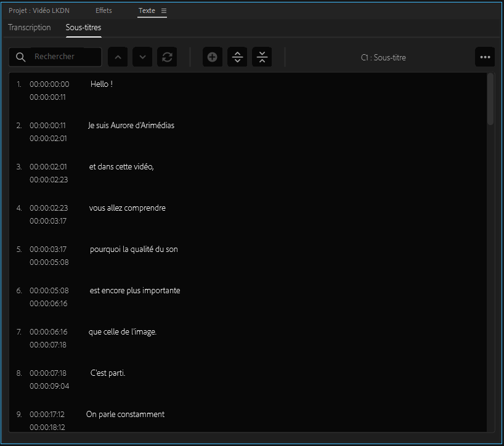504x446 pixels.
Task: Open the Projet : Vidéo LKDN panel
Action: [39, 11]
